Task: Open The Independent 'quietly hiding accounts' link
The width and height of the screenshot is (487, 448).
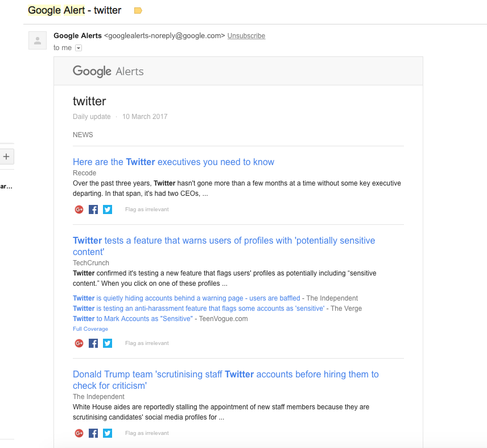Action: coord(187,298)
